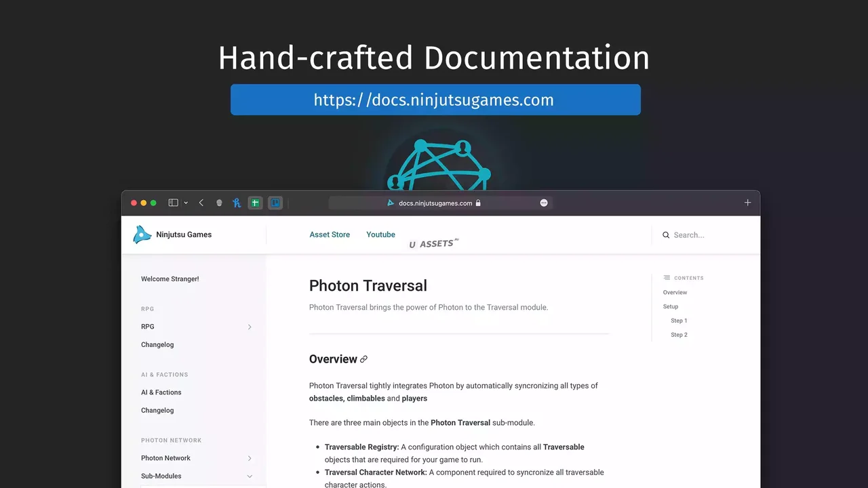This screenshot has height=488, width=868.
Task: Click the Photon Traversal page title
Action: (368, 286)
